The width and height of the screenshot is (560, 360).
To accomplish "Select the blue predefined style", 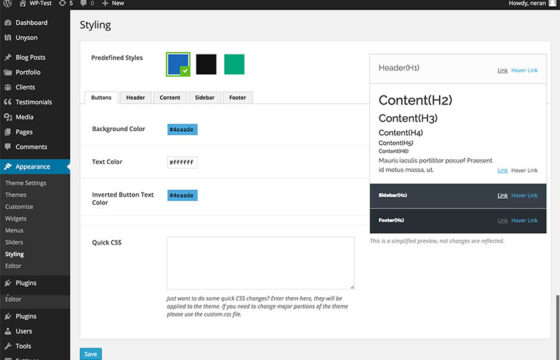I will pos(178,64).
